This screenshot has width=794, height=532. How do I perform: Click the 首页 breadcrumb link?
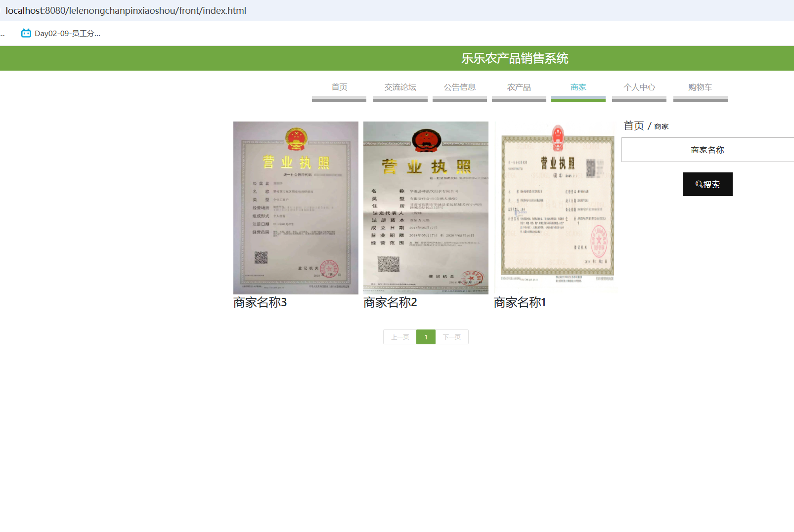click(x=634, y=126)
